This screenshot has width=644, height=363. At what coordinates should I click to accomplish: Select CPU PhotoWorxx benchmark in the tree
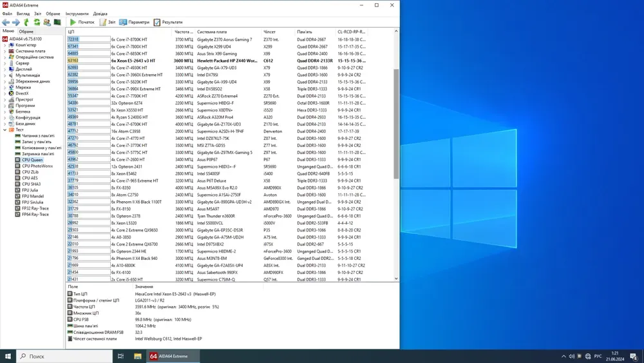pyautogui.click(x=37, y=166)
